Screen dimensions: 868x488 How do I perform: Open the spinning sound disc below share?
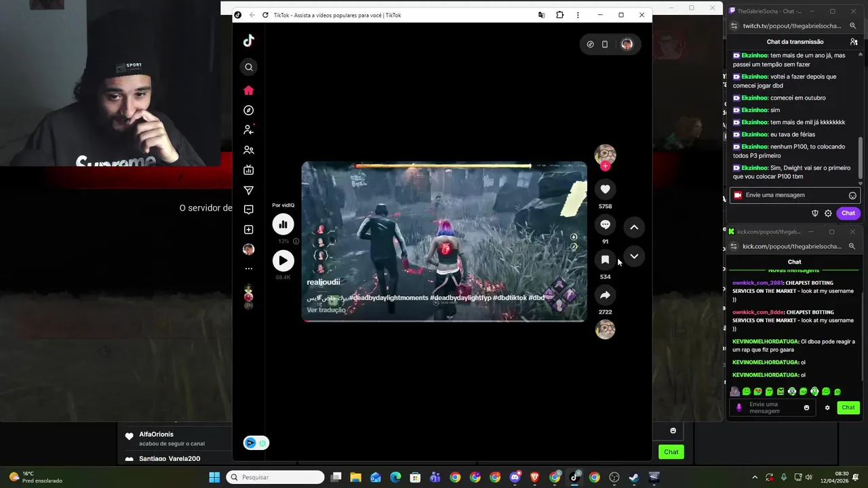point(606,329)
